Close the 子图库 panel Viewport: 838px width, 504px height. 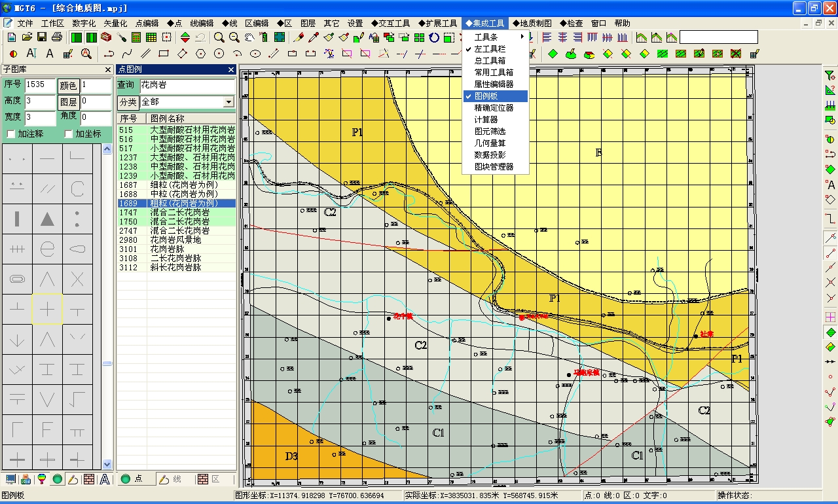pos(108,69)
